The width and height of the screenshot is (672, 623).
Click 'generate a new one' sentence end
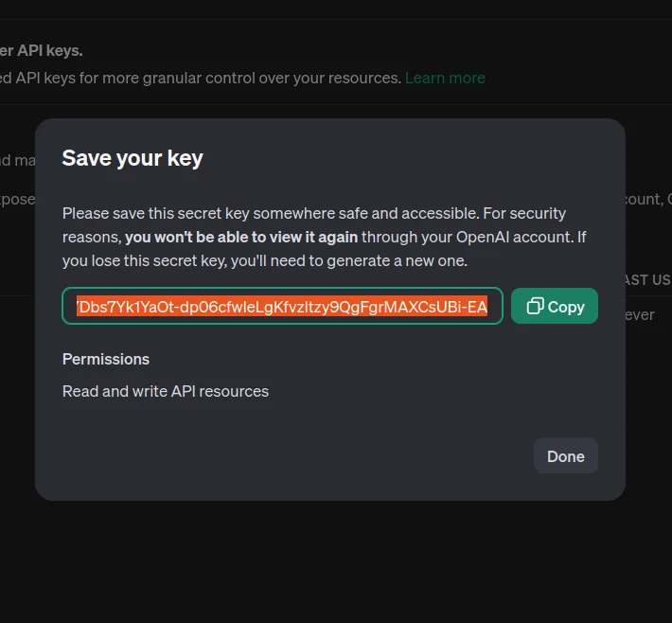coord(397,260)
